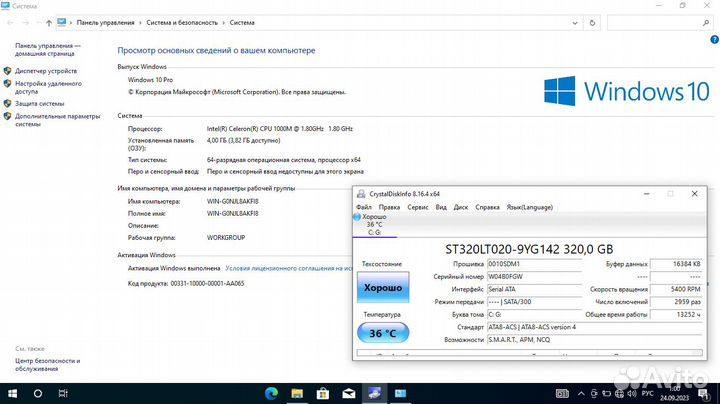The height and width of the screenshot is (404, 720).
Task: Open Панель управления — домашняя страница
Action: (48, 50)
